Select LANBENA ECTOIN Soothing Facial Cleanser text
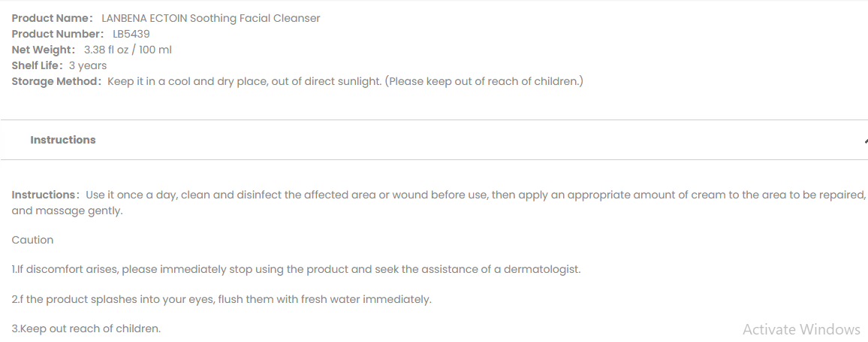This screenshot has height=342, width=868. 211,18
